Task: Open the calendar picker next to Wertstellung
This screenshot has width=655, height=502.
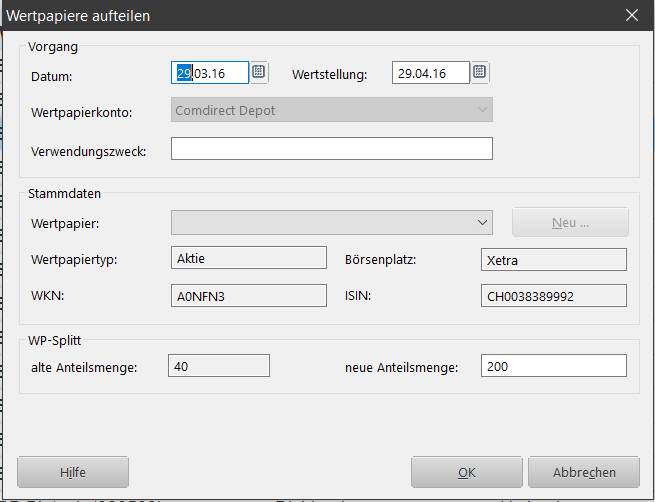Action: (x=480, y=73)
